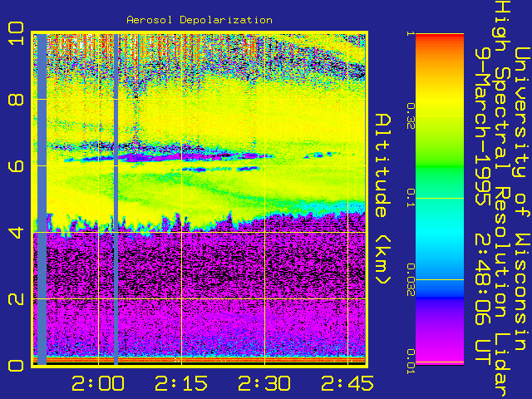Click the '0.1' colorbar tick label
Viewport: 532px width, 399px height.
(411, 198)
